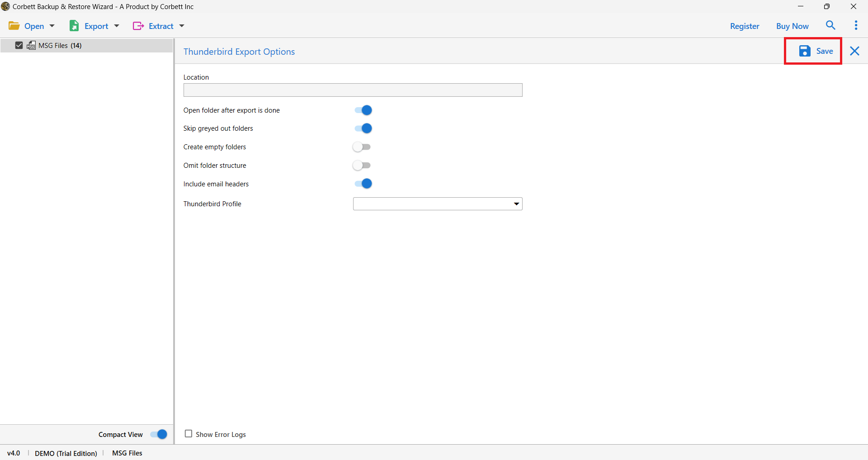Viewport: 868px width, 460px height.
Task: Click the Save text label
Action: tap(825, 51)
